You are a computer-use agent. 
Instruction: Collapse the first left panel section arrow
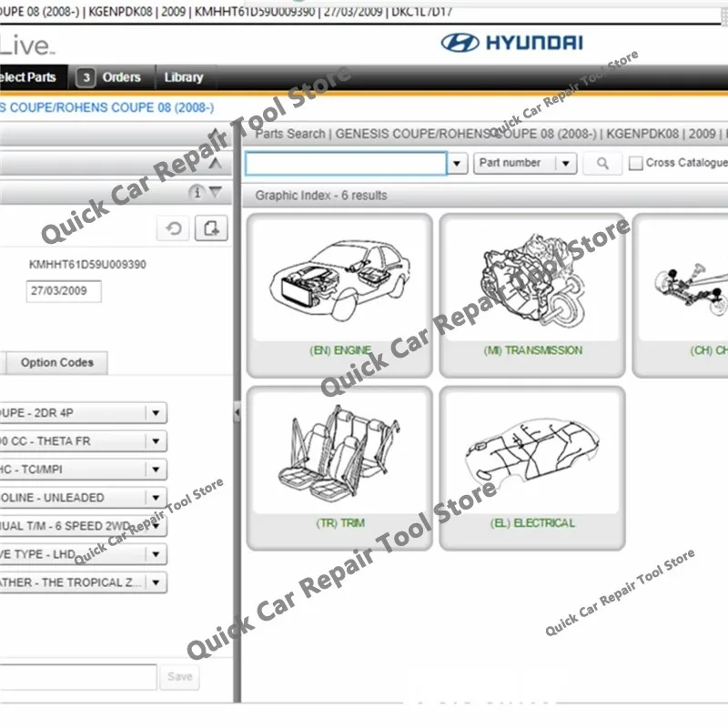pyautogui.click(x=215, y=135)
